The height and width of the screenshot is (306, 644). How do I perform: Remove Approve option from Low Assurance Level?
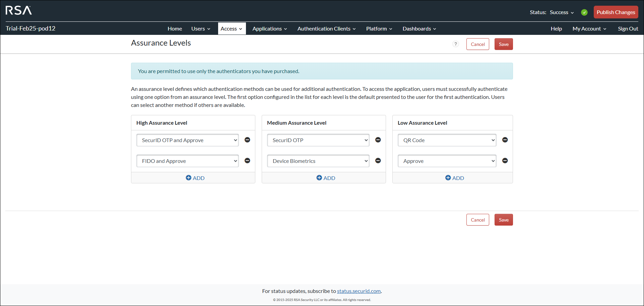coord(505,161)
